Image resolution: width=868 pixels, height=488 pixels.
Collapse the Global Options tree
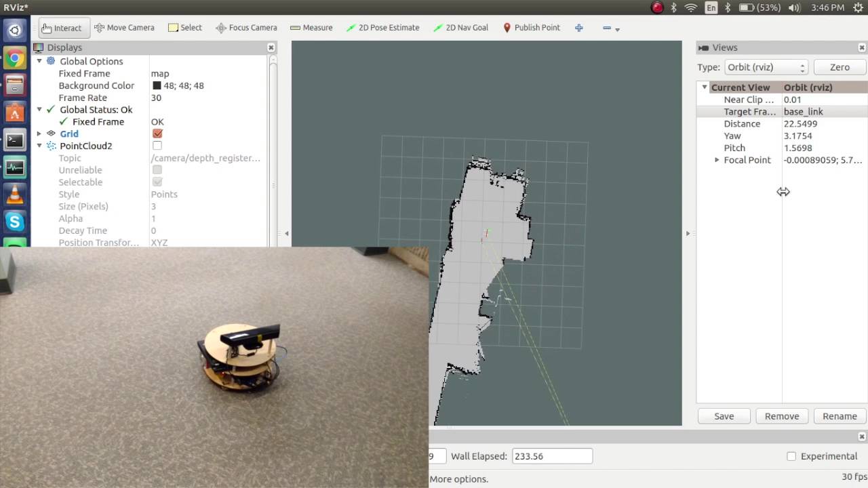click(39, 61)
